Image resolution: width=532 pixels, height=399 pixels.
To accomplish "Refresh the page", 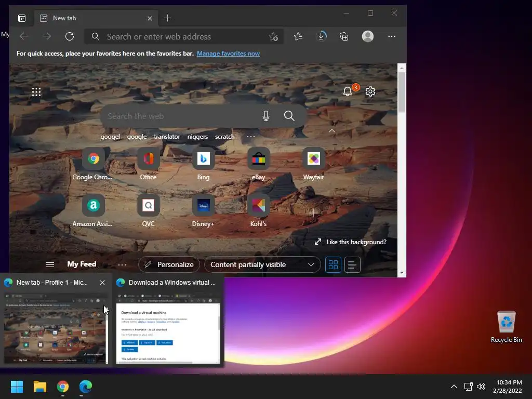I will click(x=70, y=36).
